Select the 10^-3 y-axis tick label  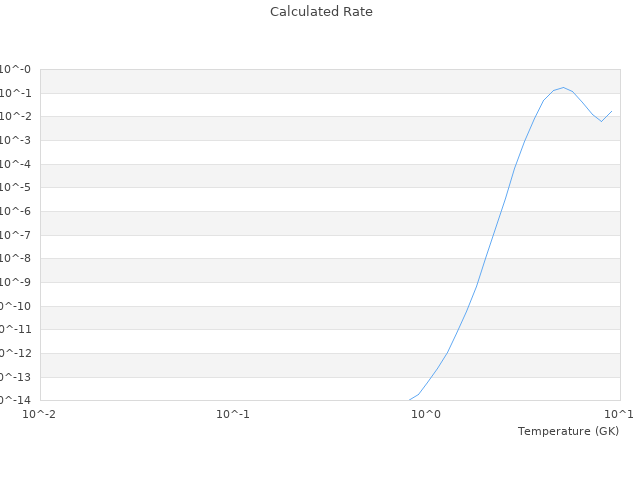click(16, 140)
